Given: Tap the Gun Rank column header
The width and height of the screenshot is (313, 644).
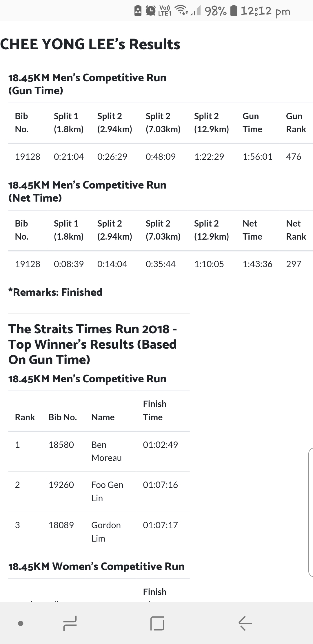Looking at the screenshot, I should coord(296,122).
